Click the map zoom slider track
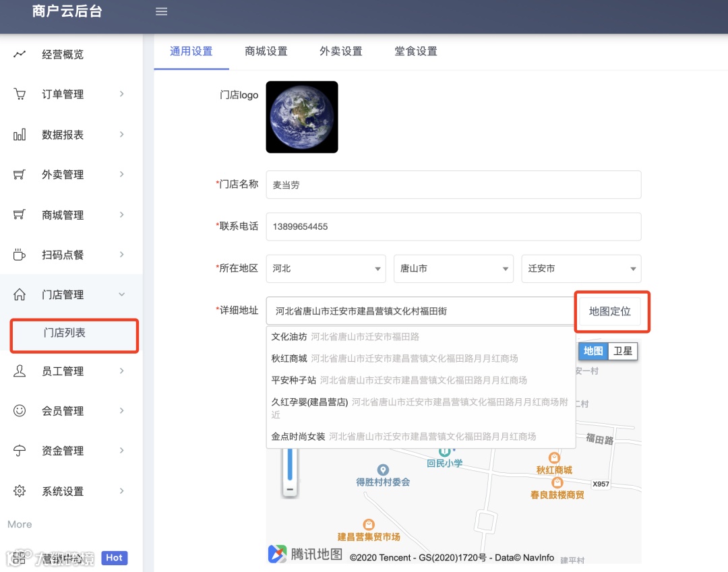The height and width of the screenshot is (572, 728). [290, 464]
